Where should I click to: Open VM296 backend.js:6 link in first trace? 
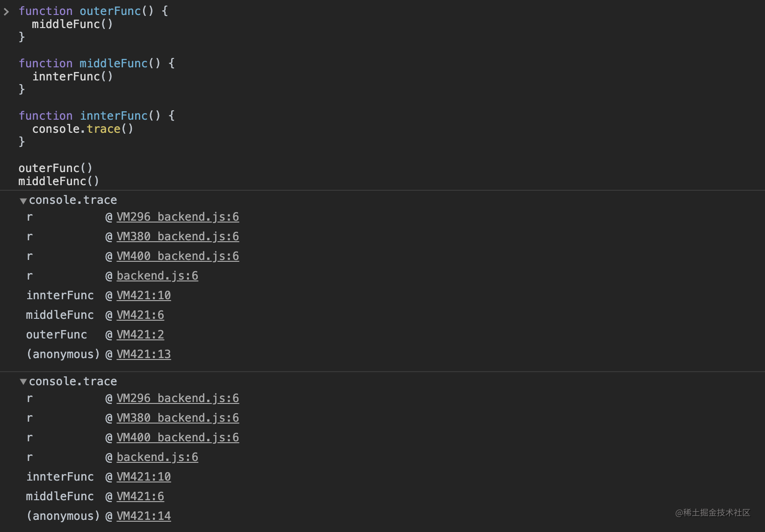pos(178,217)
